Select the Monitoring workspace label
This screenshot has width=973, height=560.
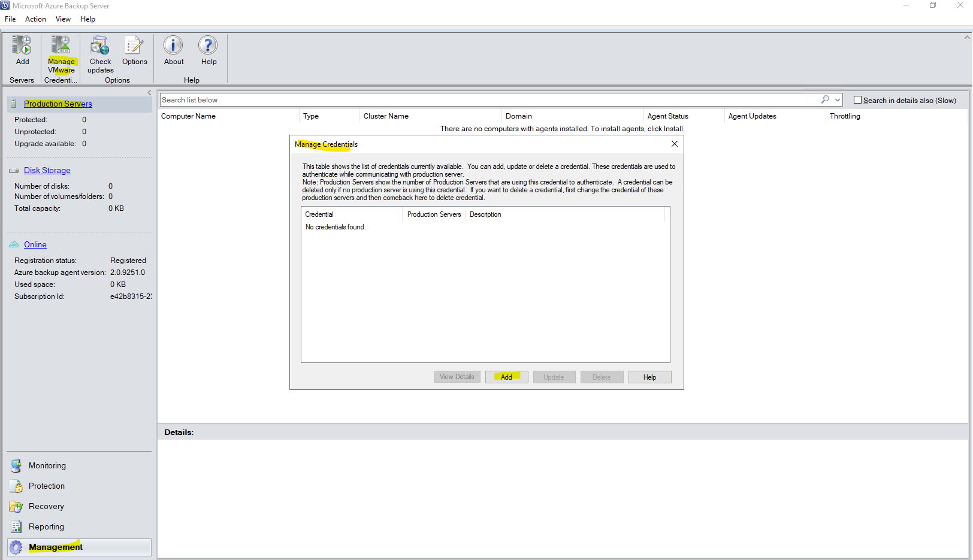pyautogui.click(x=47, y=466)
